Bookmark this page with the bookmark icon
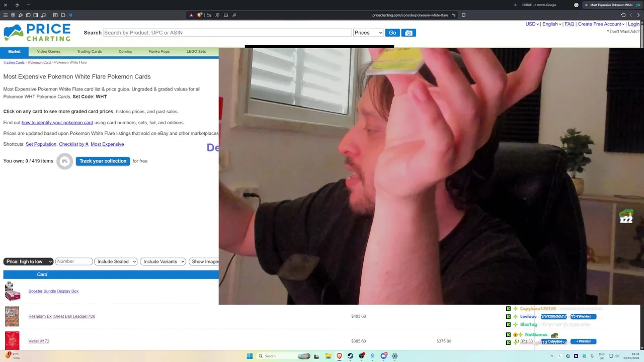Screen dimensions: 644x362 (x=463, y=15)
